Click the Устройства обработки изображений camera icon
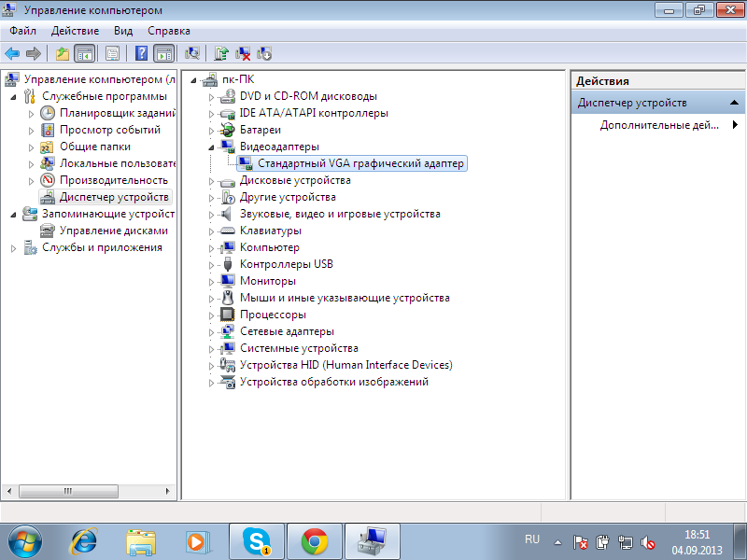Screen dimensions: 747x560 228,382
